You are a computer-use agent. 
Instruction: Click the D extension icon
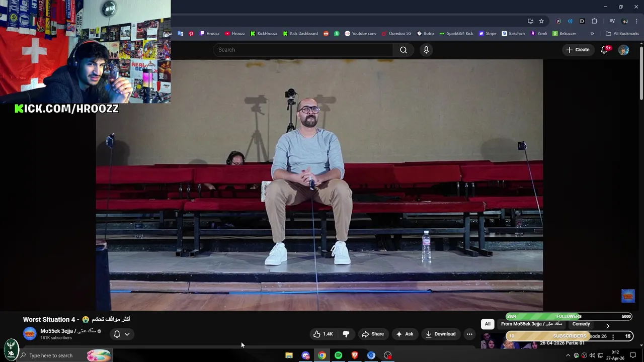point(582,21)
